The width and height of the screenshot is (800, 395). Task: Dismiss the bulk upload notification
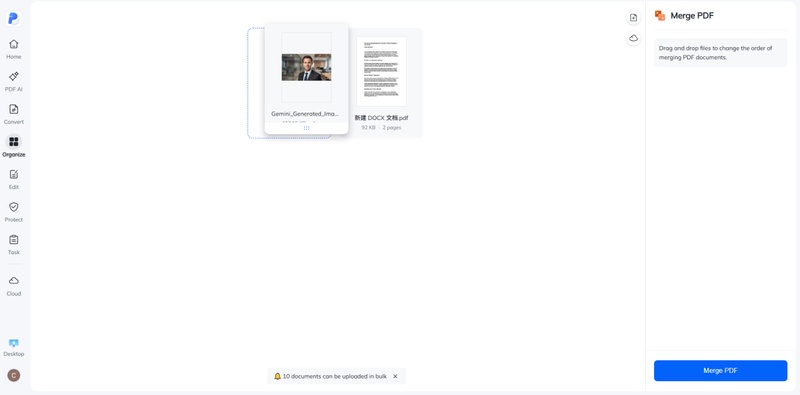point(395,376)
